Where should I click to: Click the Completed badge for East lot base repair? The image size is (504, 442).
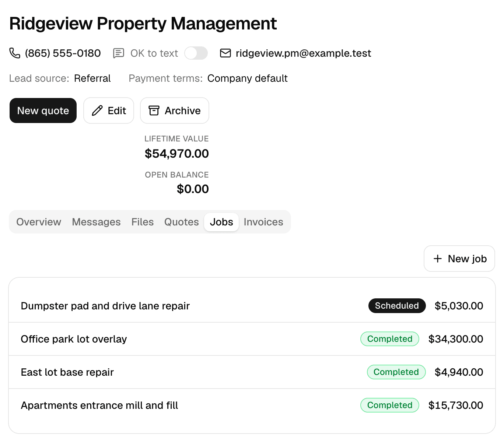click(396, 372)
